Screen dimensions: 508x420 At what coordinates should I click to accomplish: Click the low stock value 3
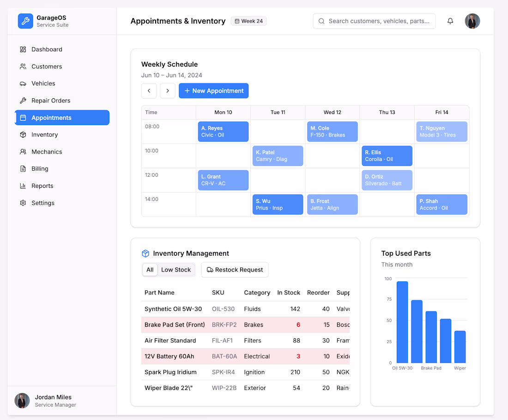[x=298, y=356]
